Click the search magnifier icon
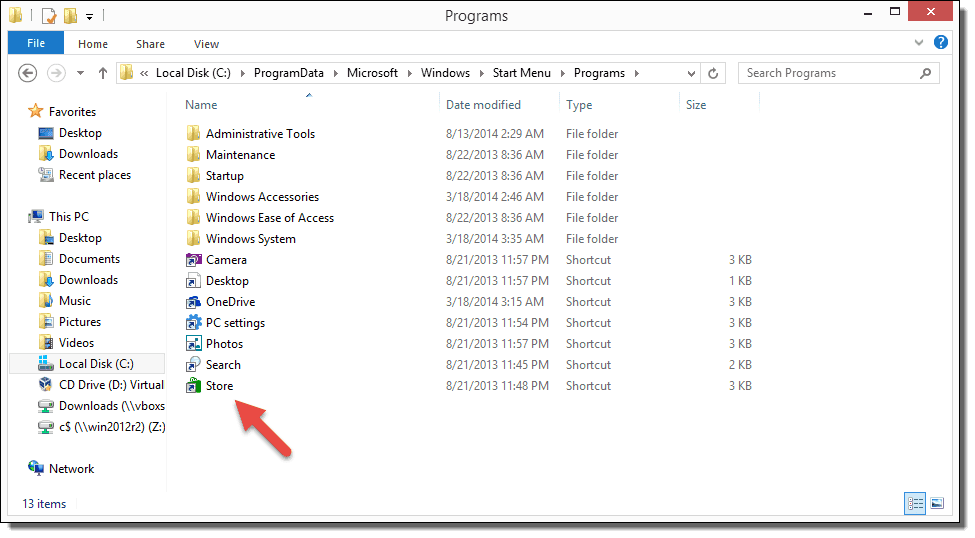975x538 pixels. [925, 73]
